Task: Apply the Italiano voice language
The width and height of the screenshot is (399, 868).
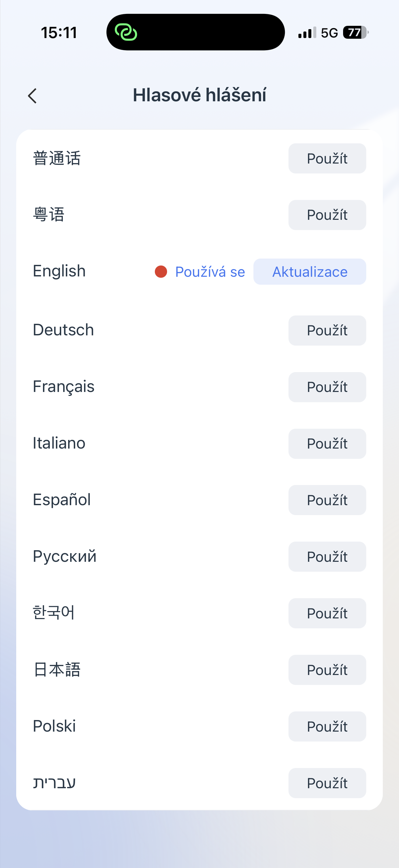Action: coord(327,444)
